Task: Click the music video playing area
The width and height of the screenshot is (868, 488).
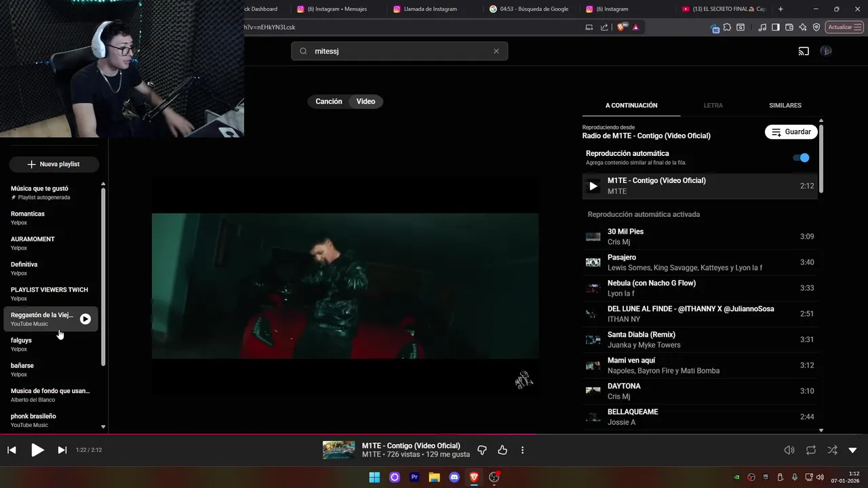Action: [345, 285]
